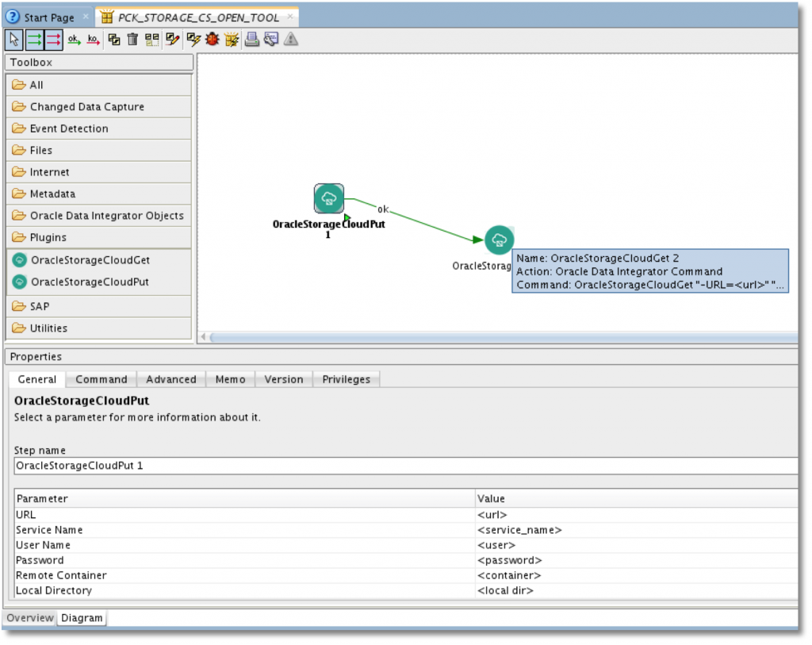Select the free choice pointer tool

tap(13, 38)
